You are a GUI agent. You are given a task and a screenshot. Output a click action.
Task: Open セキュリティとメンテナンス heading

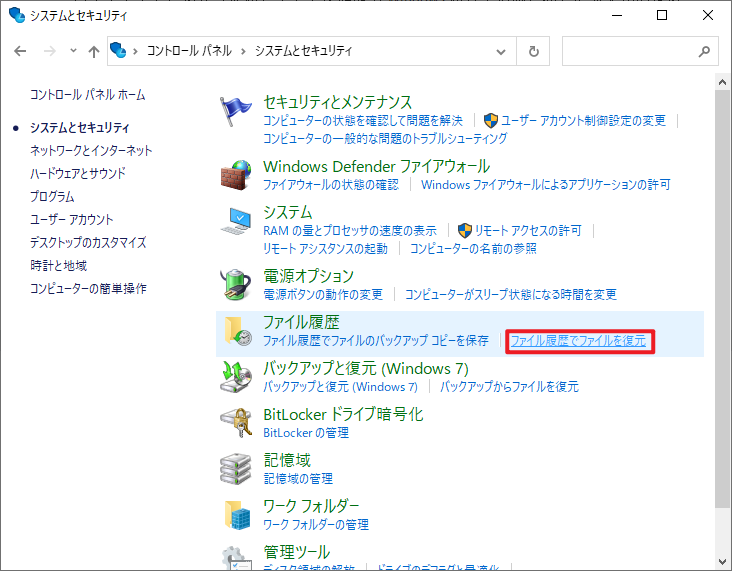point(338,102)
